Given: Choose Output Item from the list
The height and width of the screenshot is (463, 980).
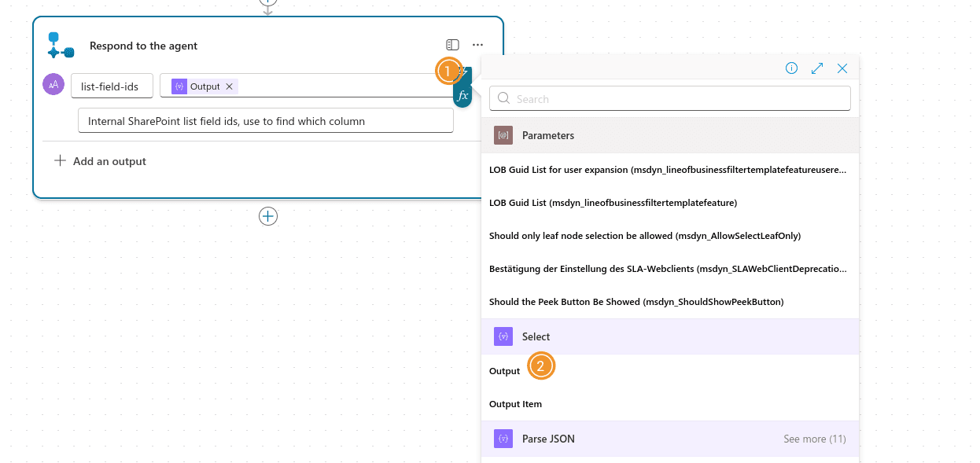Looking at the screenshot, I should [x=515, y=404].
